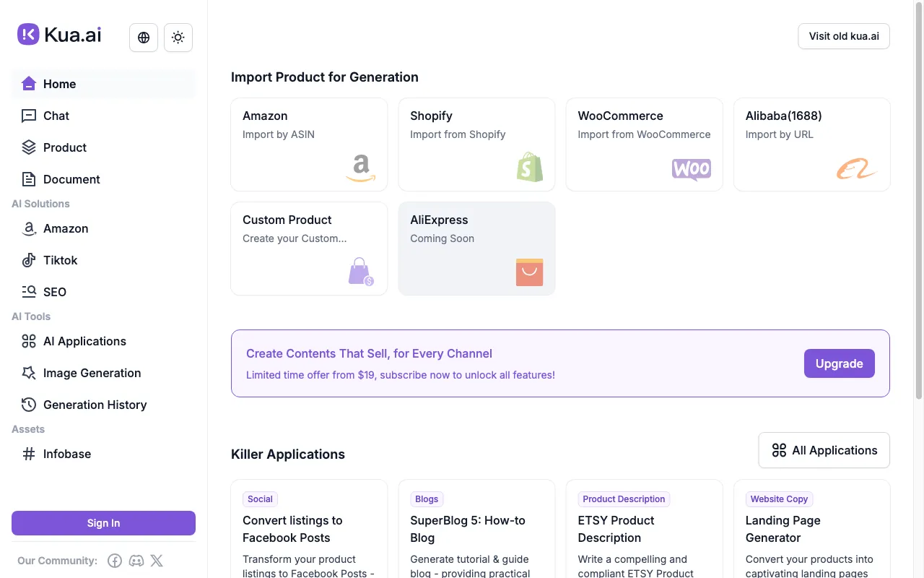Open the Facebook community icon
This screenshot has height=578, width=924.
coord(115,561)
